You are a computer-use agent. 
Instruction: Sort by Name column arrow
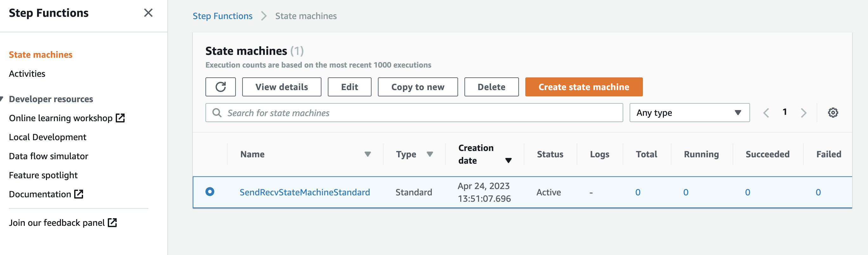tap(367, 154)
